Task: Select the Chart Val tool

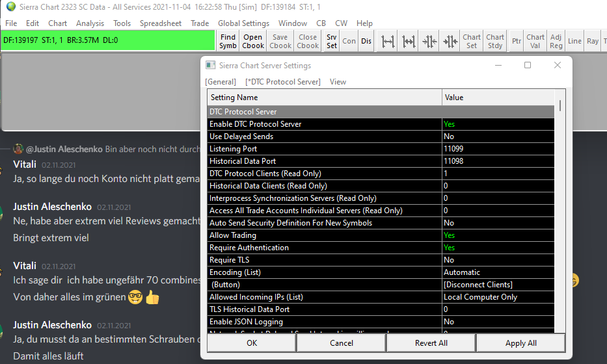Action: 535,41
